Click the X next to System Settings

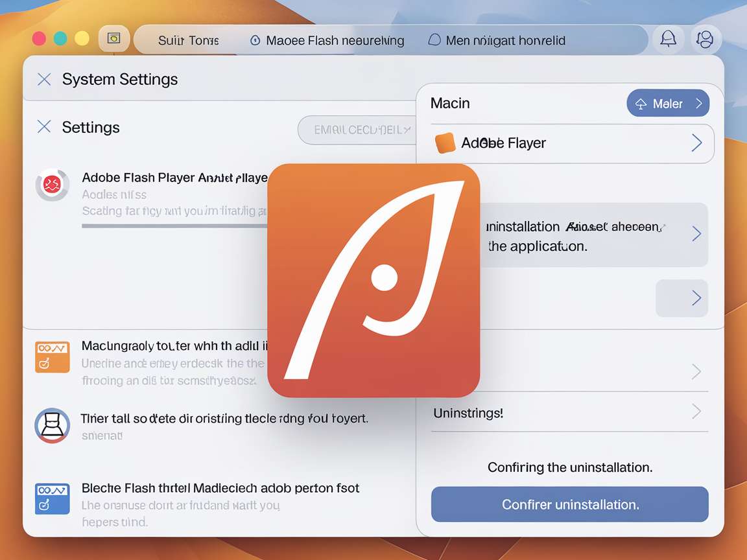pos(44,79)
